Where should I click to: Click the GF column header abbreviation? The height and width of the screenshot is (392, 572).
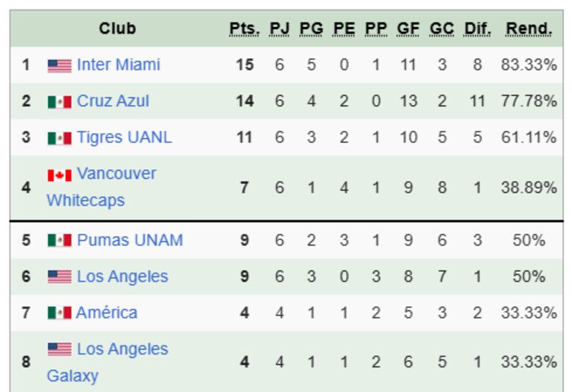click(x=408, y=29)
